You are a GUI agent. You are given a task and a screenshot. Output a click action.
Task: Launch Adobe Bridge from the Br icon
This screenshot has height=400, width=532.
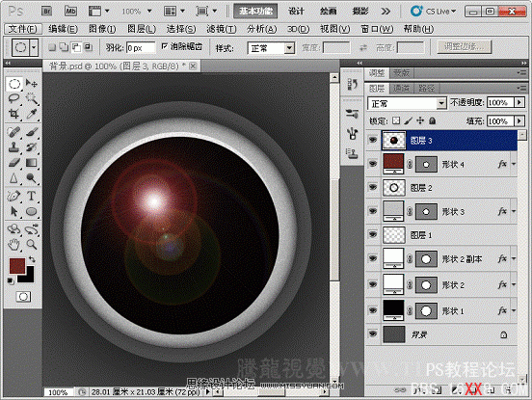point(47,12)
